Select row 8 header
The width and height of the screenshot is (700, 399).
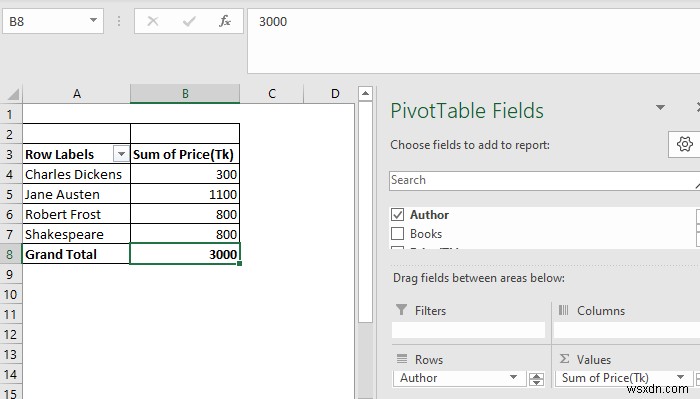pyautogui.click(x=10, y=254)
